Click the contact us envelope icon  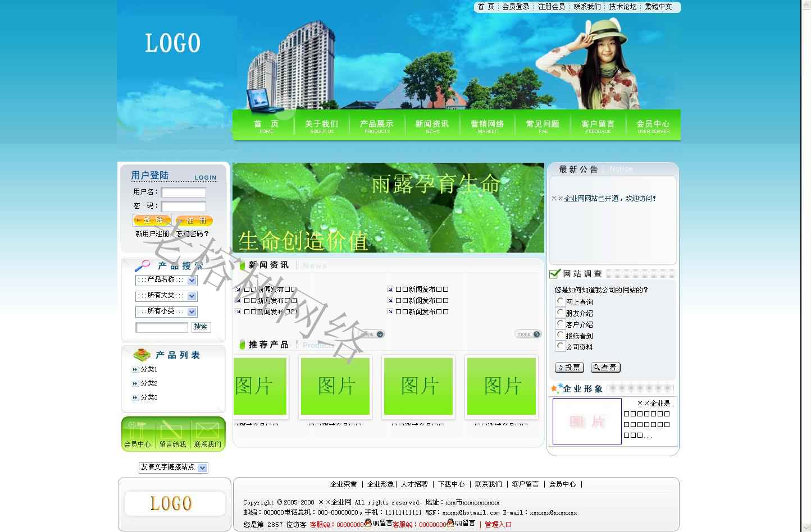click(207, 431)
